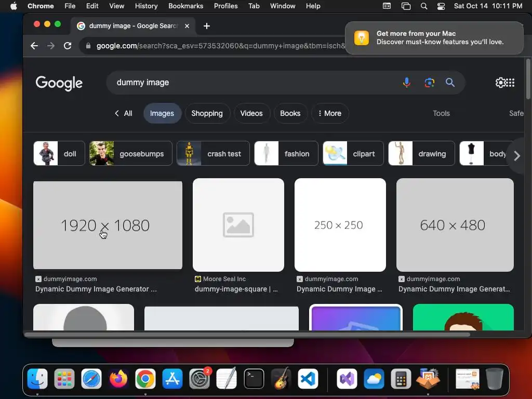The width and height of the screenshot is (532, 399).
Task: Open the cloud weather app in Dock
Action: click(x=374, y=379)
